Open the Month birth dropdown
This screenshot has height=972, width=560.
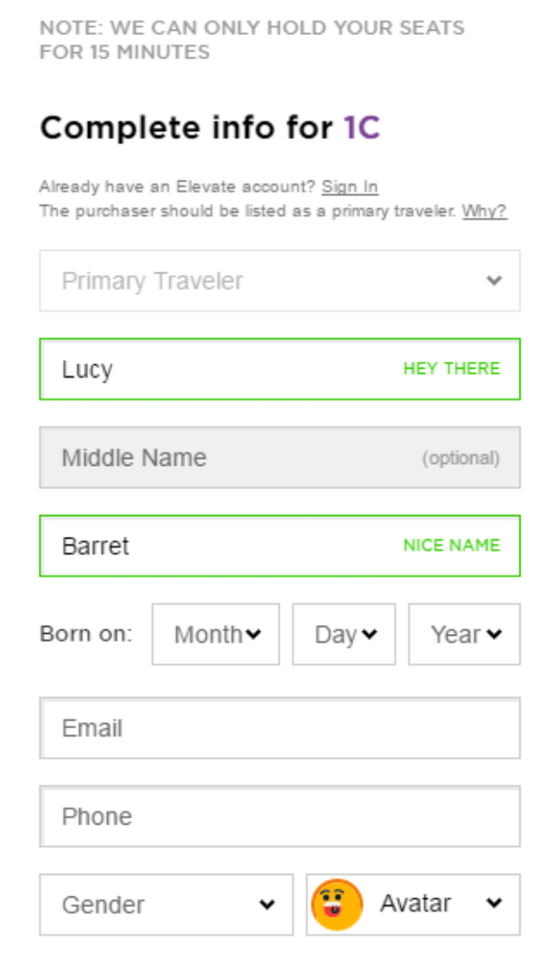pos(216,634)
